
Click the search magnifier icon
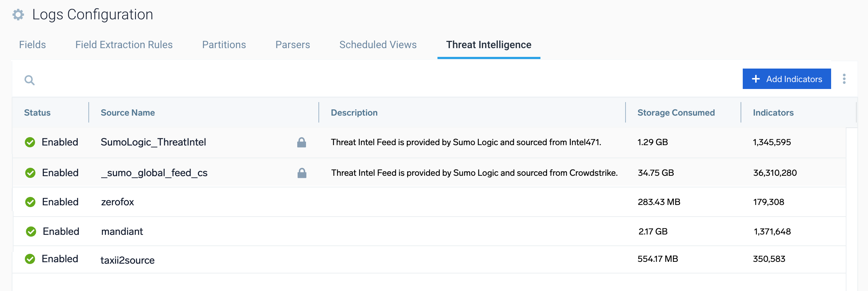[x=30, y=80]
